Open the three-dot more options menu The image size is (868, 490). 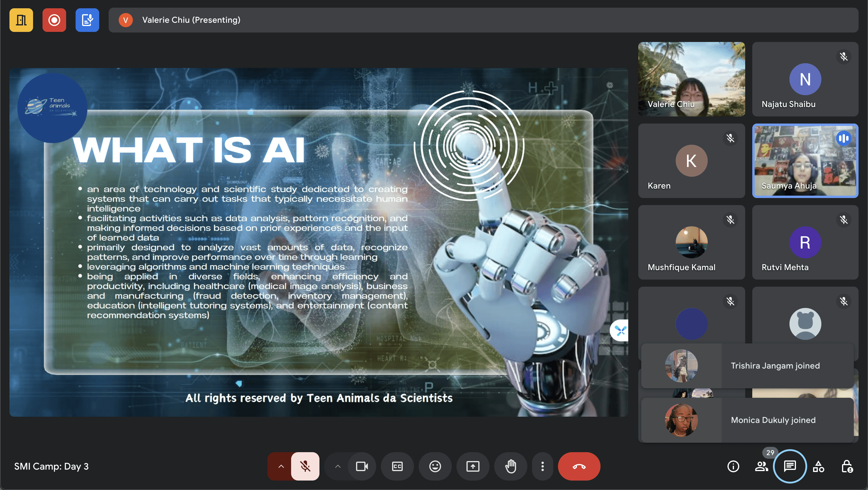pyautogui.click(x=542, y=466)
